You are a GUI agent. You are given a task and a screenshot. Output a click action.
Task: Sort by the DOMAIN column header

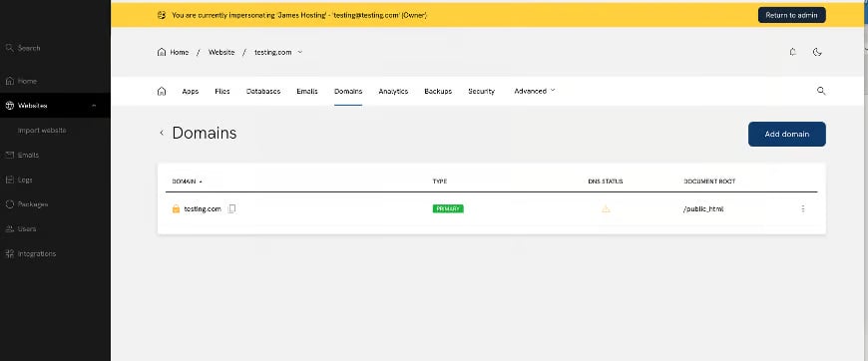click(188, 181)
